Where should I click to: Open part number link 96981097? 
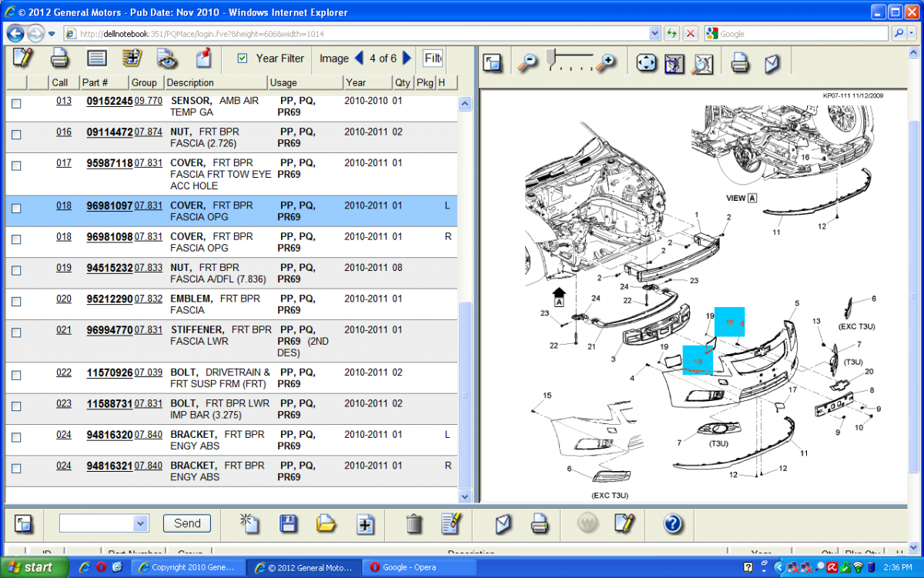coord(109,205)
